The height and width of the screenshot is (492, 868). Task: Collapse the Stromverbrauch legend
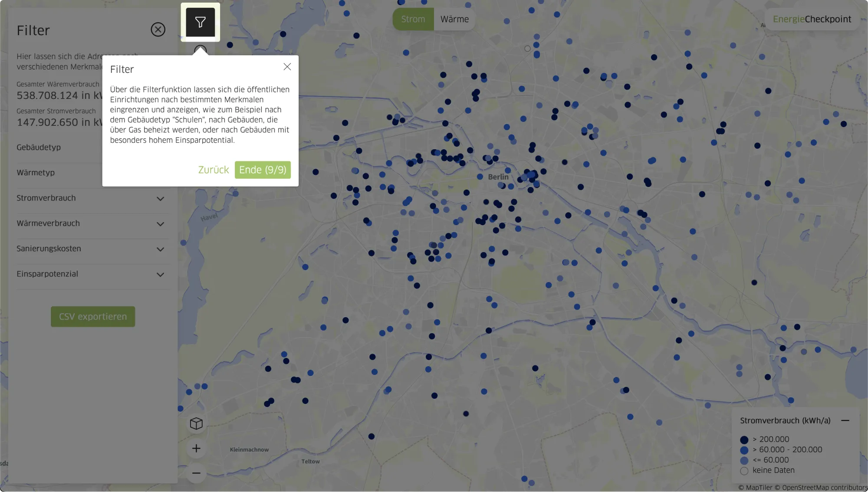845,420
